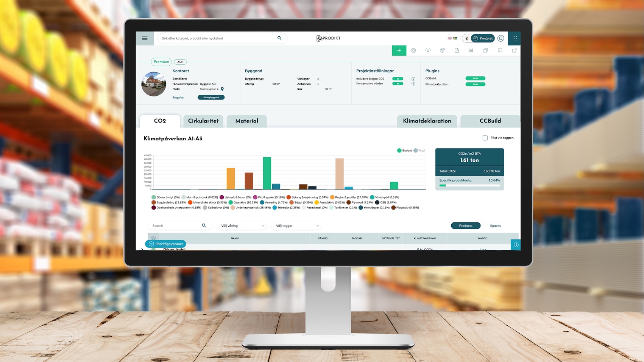Open the Klimatdeklaration tab
Screen dimensions: 644x362
tap(427, 121)
